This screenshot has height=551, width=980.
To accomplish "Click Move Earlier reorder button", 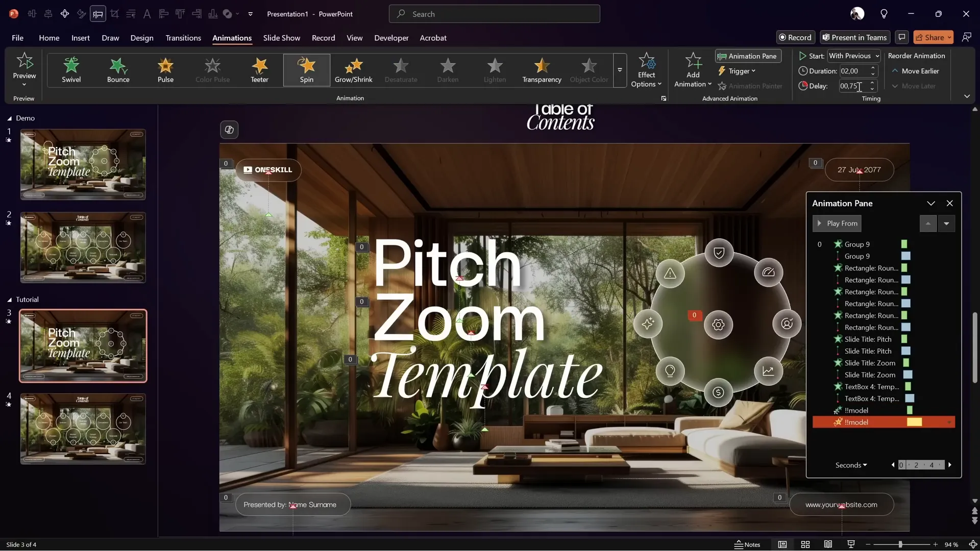I will [x=915, y=71].
